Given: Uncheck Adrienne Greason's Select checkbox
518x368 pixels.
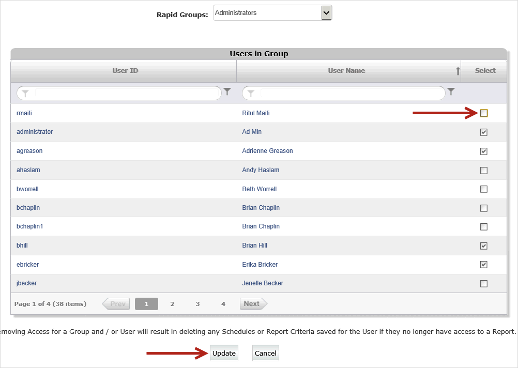Looking at the screenshot, I should [484, 151].
